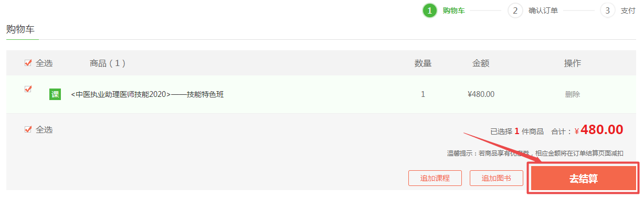Viewport: 644px width, 198px height.
Task: Toggle the top 全选 checkbox
Action: [x=28, y=63]
